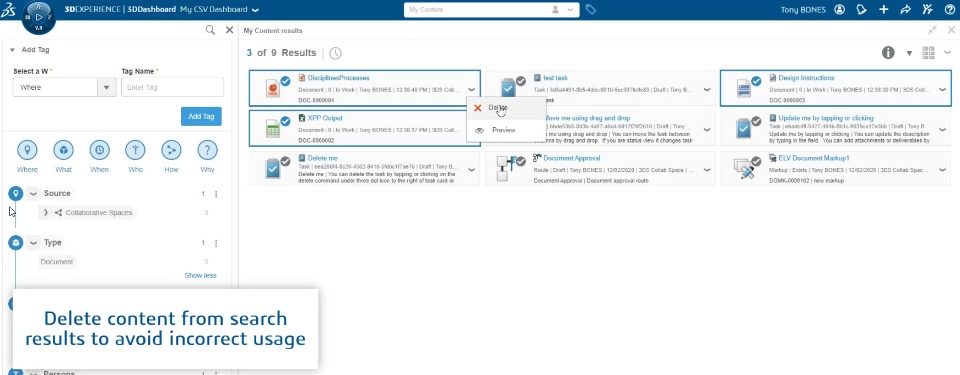This screenshot has height=375, width=960.
Task: Collapse the Type section chevron
Action: (33, 243)
